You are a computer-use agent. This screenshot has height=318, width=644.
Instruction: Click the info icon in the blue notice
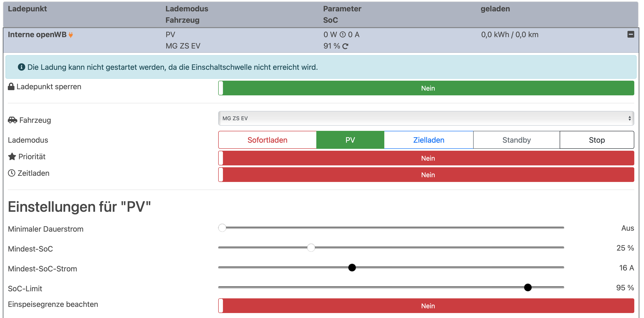(x=22, y=67)
